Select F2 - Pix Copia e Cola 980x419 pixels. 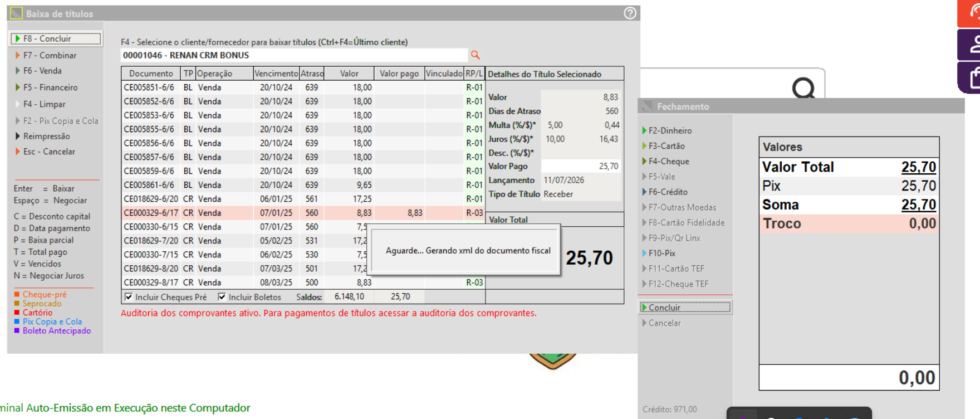(60, 121)
